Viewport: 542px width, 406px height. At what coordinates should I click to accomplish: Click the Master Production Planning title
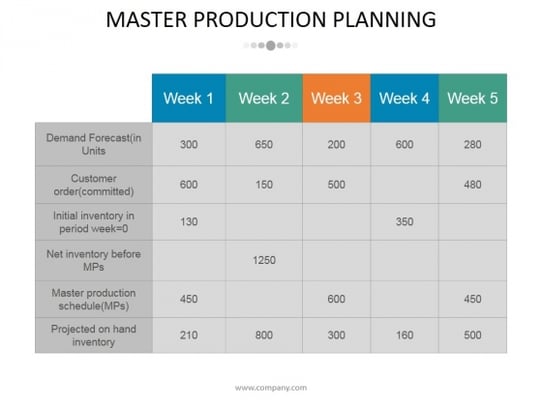point(271,19)
